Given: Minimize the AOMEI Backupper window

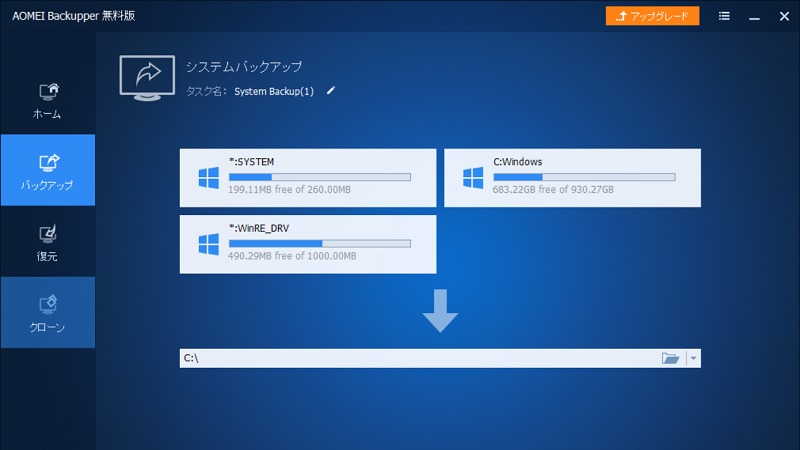Looking at the screenshot, I should (x=754, y=17).
